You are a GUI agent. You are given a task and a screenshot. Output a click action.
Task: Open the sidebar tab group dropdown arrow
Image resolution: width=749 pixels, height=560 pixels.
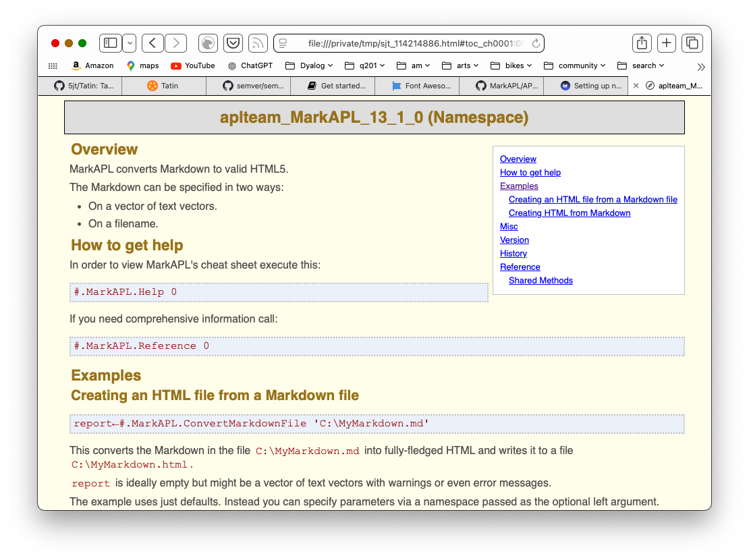pos(130,43)
